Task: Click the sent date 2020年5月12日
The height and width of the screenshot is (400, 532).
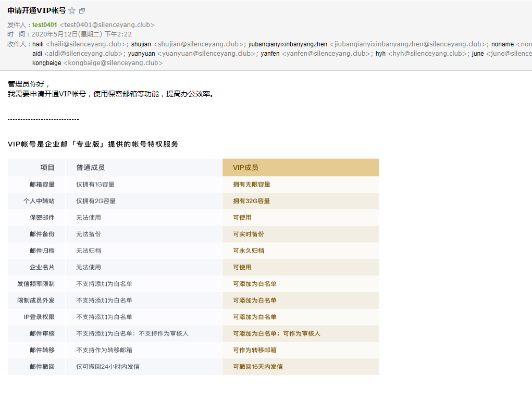Action: pyautogui.click(x=54, y=34)
